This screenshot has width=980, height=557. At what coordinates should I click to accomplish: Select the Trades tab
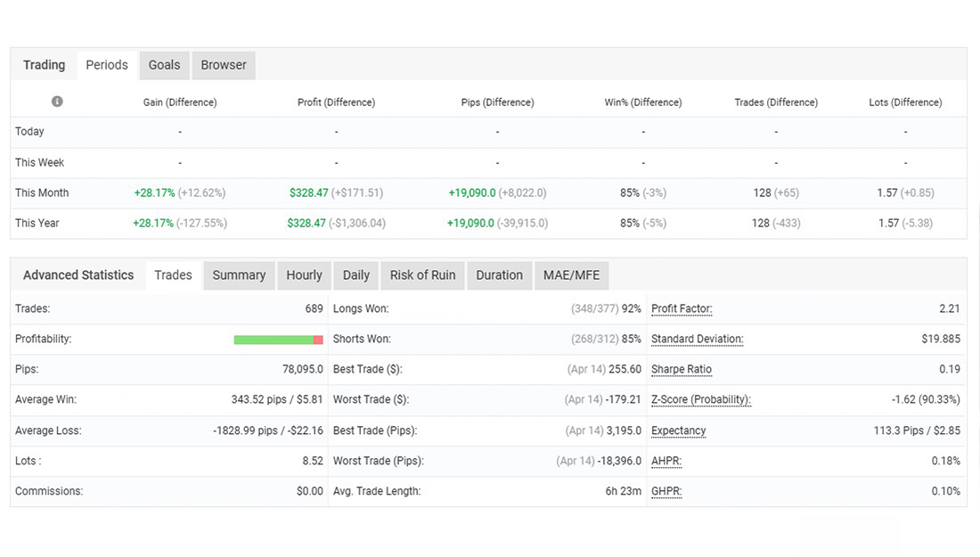(173, 275)
